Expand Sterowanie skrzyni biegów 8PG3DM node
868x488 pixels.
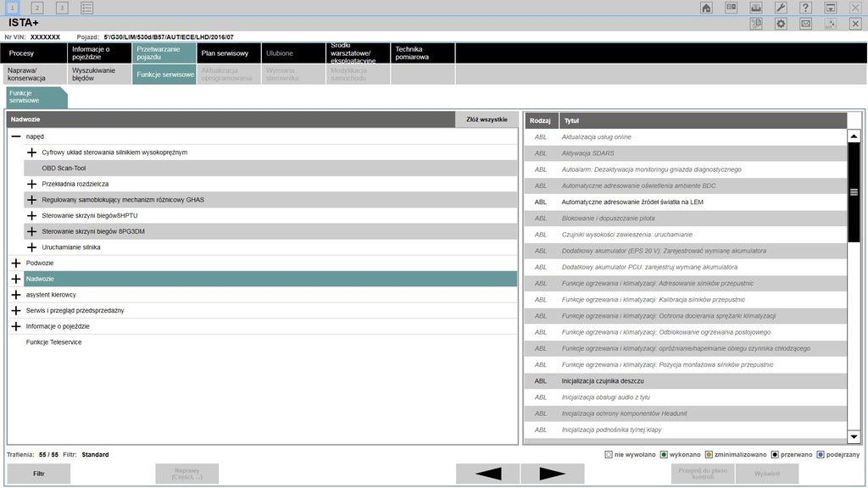coord(32,231)
